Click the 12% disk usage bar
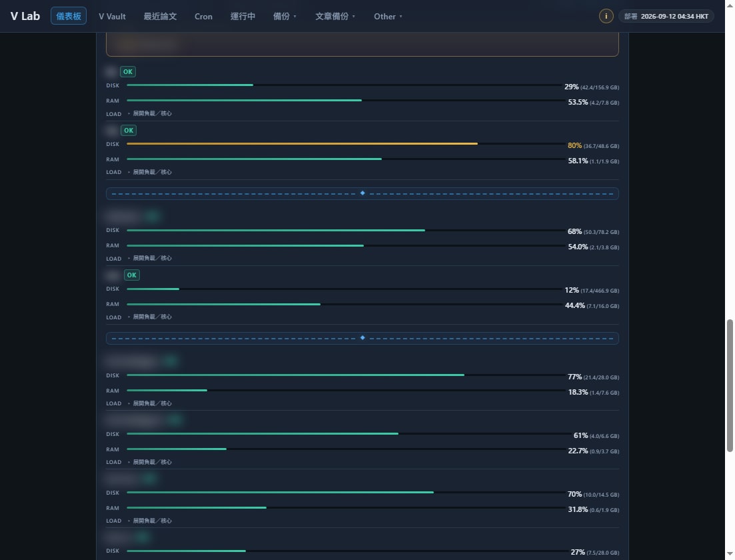Screen dimensions: 735x560 [344, 289]
